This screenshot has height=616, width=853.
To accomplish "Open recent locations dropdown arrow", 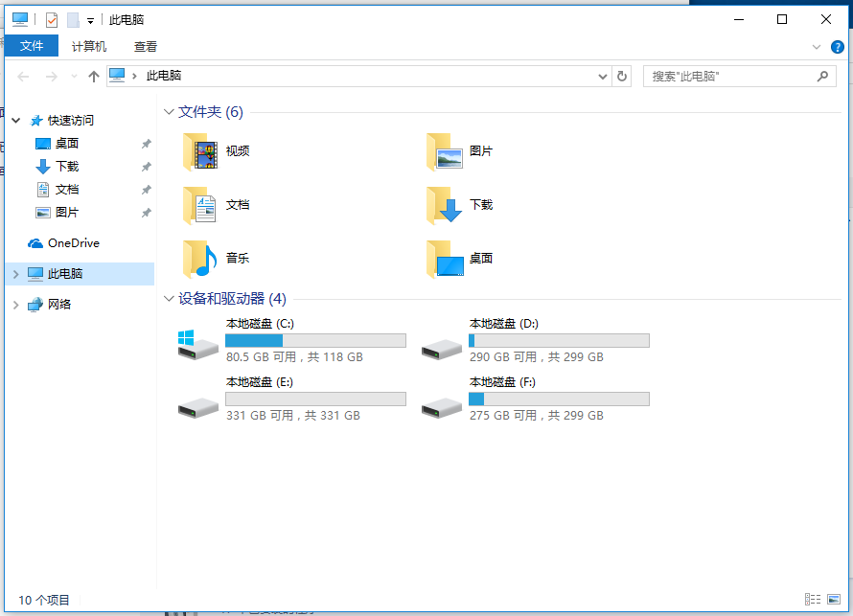I will pos(75,77).
